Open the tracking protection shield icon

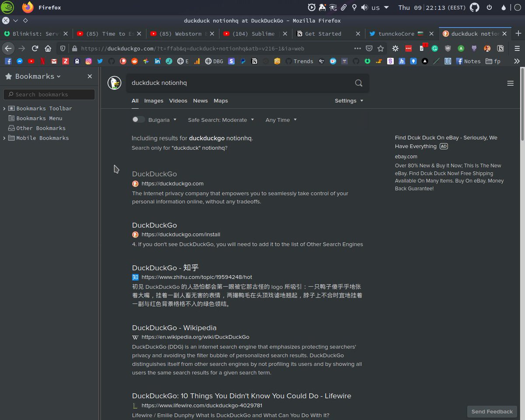(63, 49)
